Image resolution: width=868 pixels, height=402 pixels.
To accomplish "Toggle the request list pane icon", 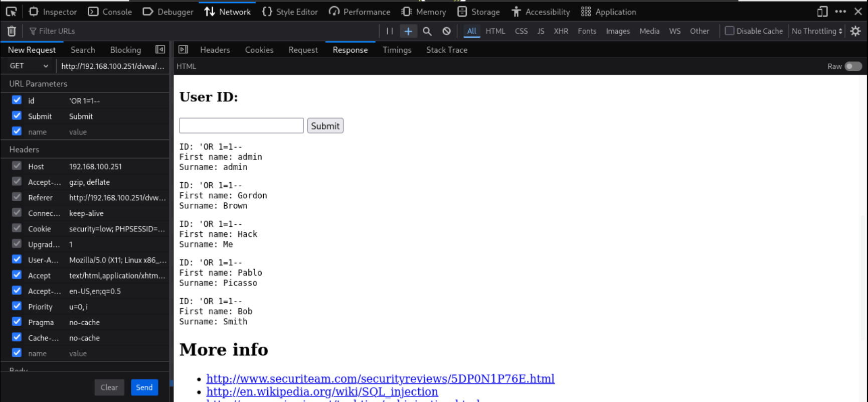I will [x=183, y=50].
